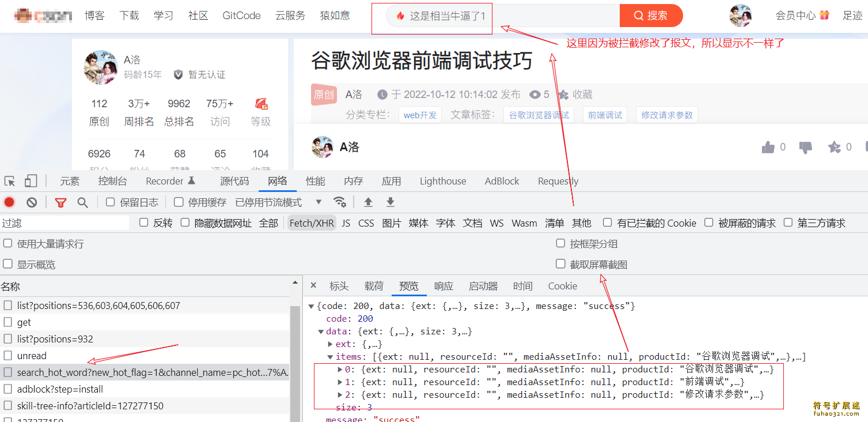The width and height of the screenshot is (868, 422).
Task: Open network conditions wifi settings icon
Action: [x=340, y=202]
